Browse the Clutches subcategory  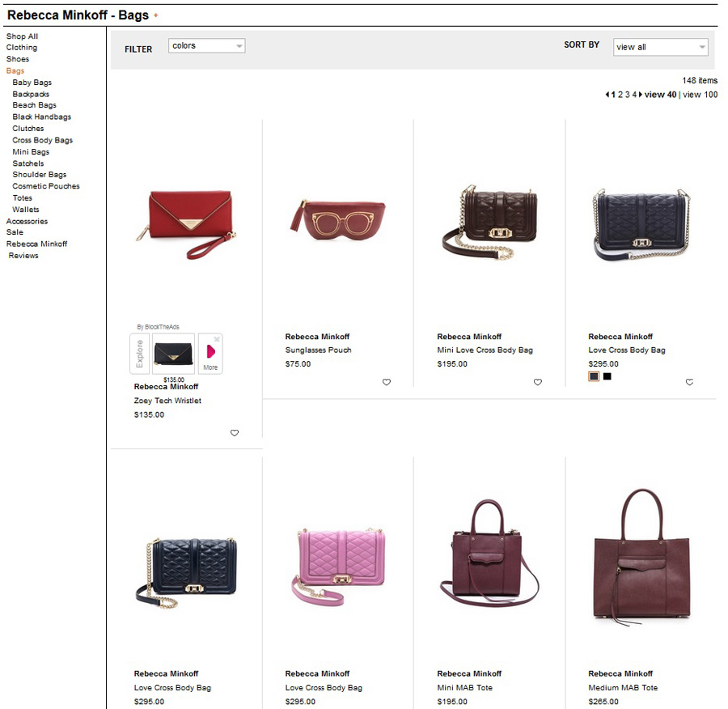coord(28,128)
